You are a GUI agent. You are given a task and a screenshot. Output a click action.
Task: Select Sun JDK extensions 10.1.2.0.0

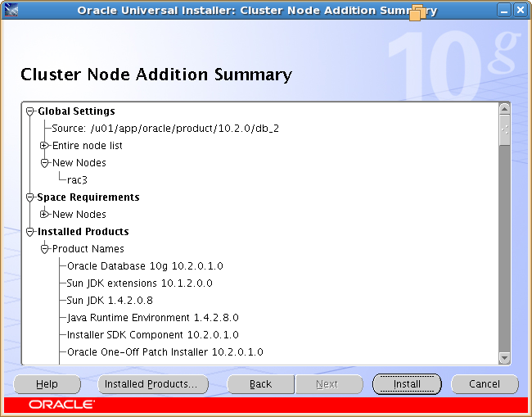(139, 283)
